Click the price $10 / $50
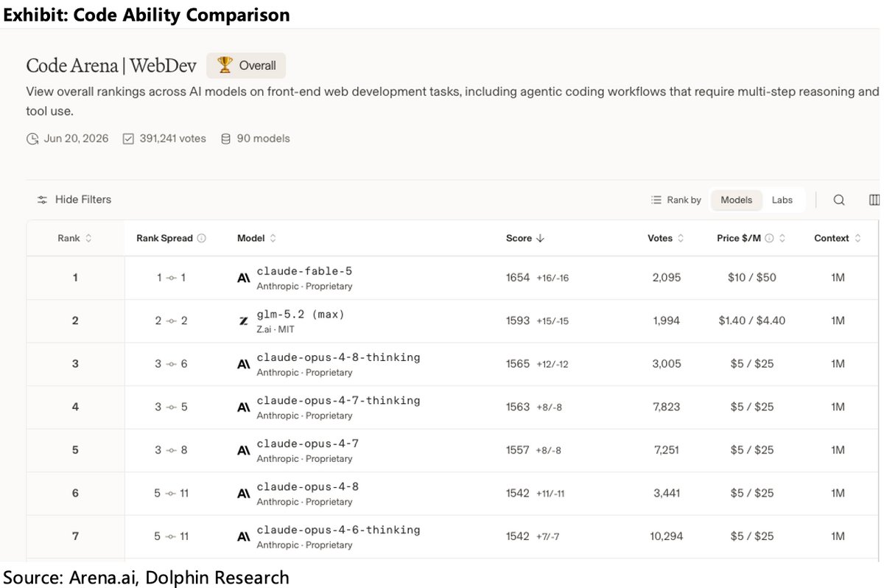 point(752,278)
